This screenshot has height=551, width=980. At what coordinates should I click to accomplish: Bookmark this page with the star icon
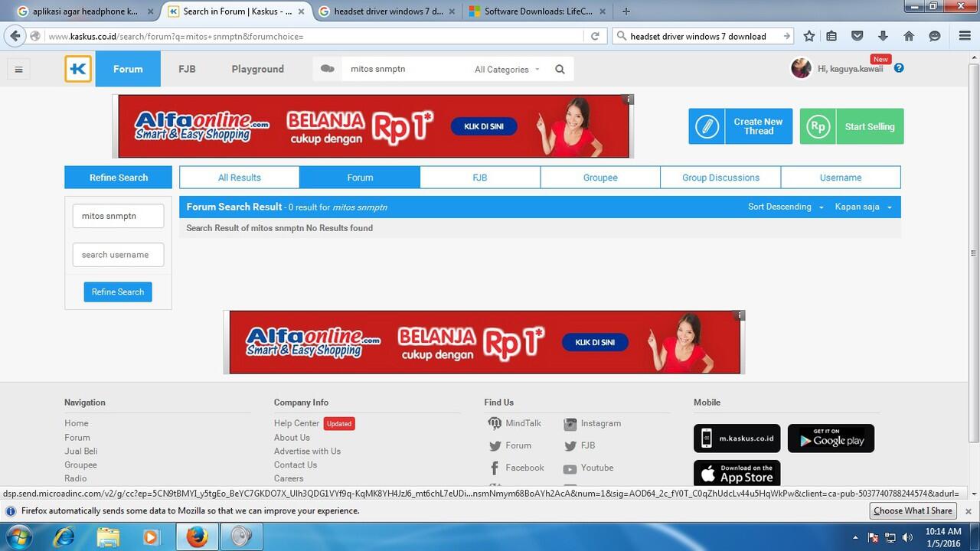[x=809, y=36]
